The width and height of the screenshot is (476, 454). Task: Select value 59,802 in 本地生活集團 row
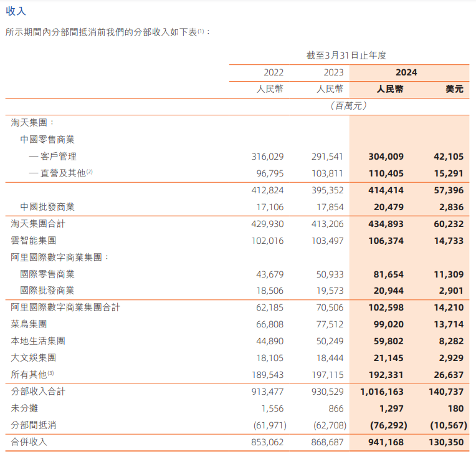[x=389, y=341]
